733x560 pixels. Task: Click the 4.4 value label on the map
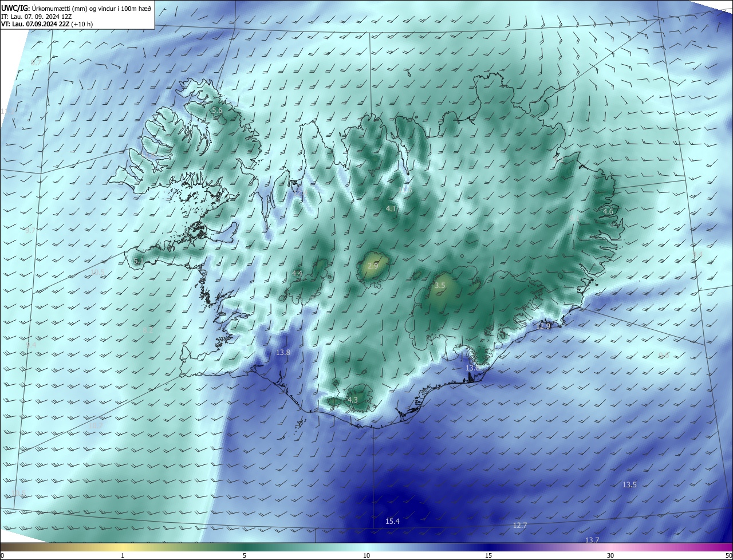point(297,274)
